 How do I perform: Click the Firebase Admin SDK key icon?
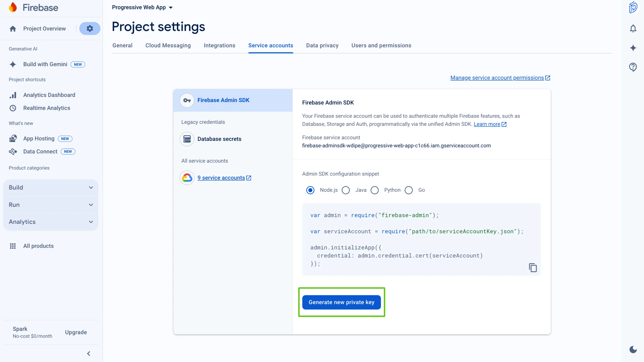[187, 100]
